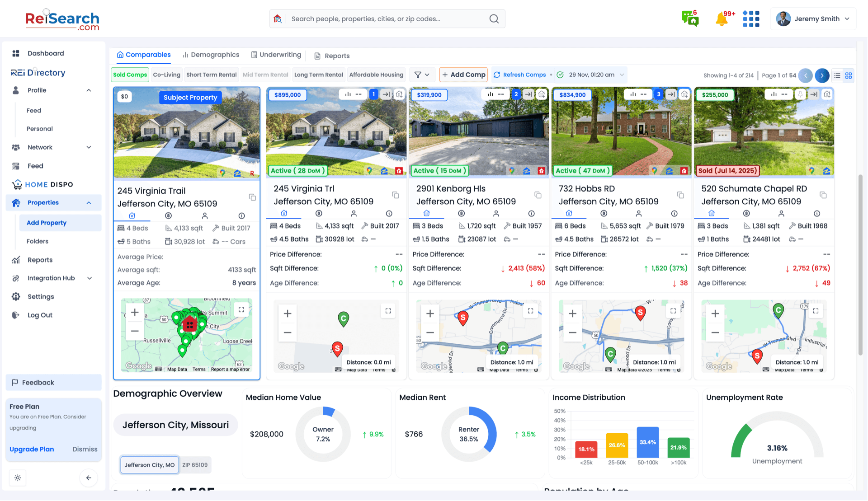Click the Add Comp button
Screen dimensions: 868x501
tap(463, 75)
